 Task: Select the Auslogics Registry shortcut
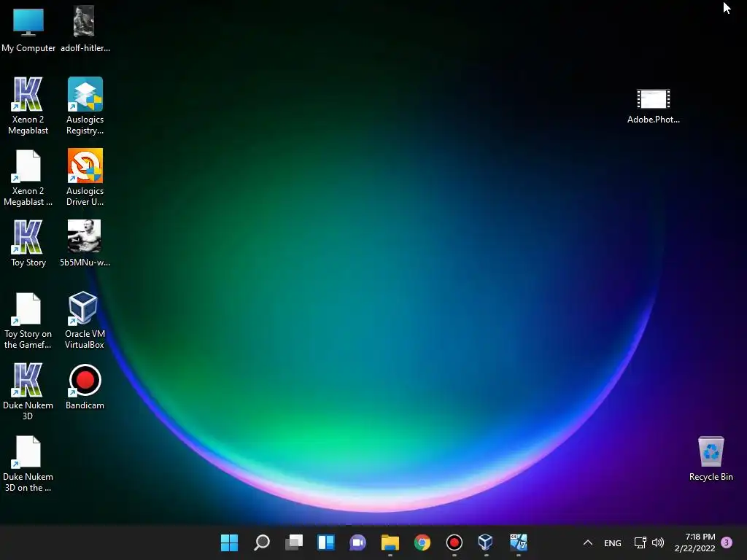pos(85,106)
